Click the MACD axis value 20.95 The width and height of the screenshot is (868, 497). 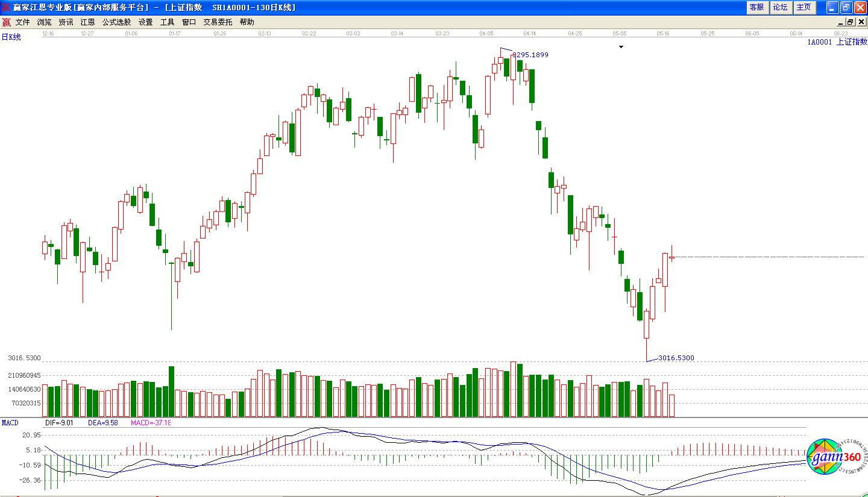31,435
